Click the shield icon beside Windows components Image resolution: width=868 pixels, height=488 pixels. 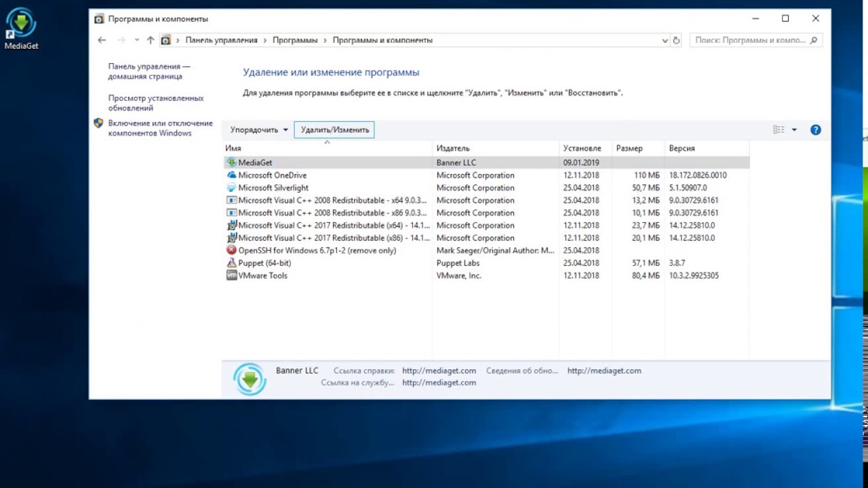point(98,123)
